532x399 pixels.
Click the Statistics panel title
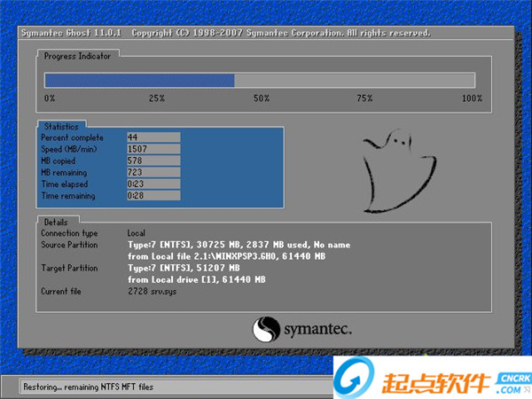click(61, 127)
